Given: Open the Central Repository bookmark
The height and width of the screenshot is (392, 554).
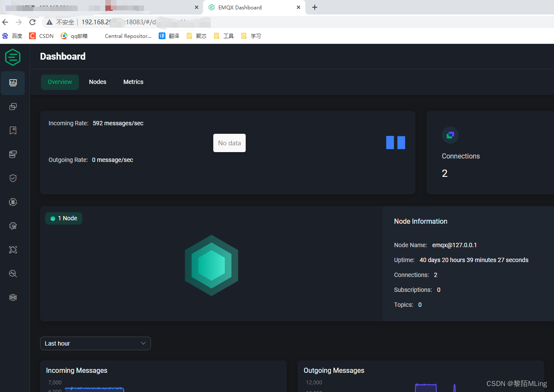Looking at the screenshot, I should click(128, 36).
